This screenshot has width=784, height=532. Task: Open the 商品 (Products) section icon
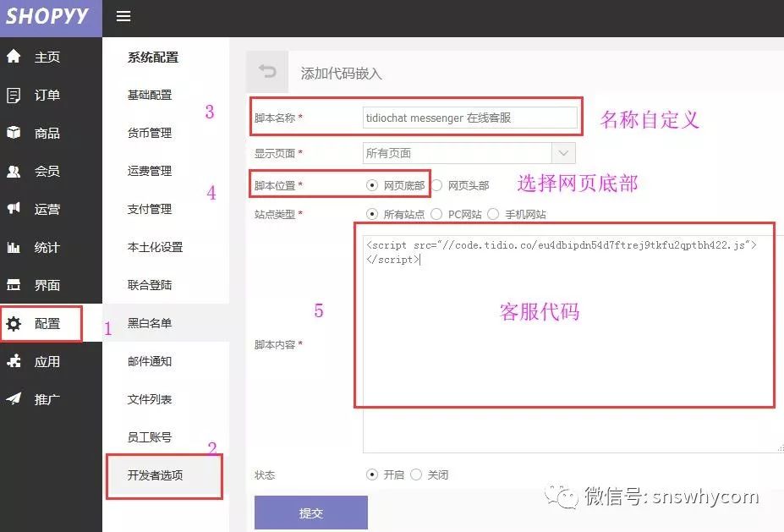tap(12, 133)
